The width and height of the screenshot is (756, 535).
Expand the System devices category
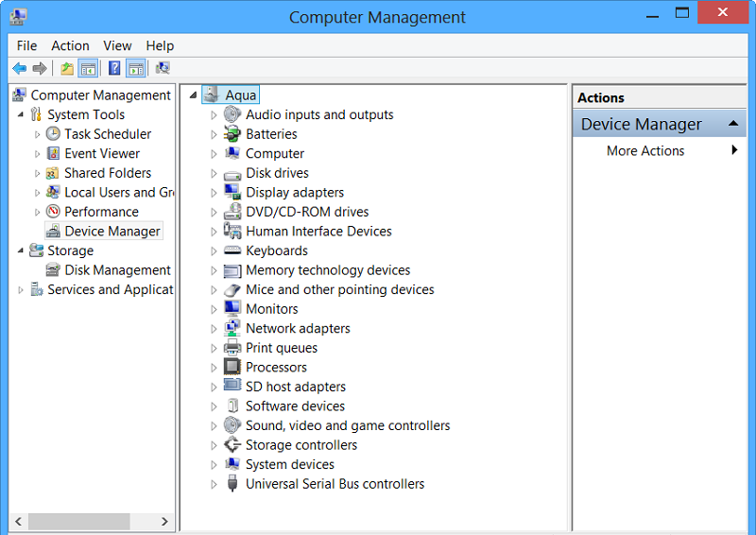[214, 464]
